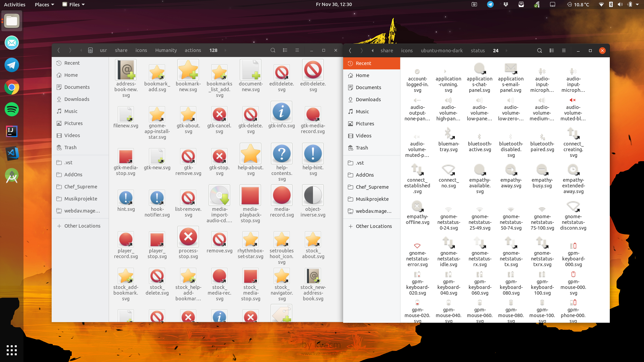Switch the right window to list view
The image size is (644, 362).
pos(551,51)
